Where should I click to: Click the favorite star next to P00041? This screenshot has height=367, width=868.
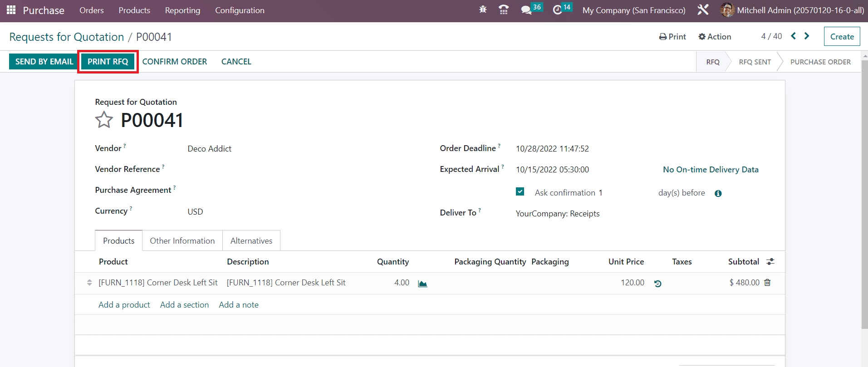(x=104, y=120)
